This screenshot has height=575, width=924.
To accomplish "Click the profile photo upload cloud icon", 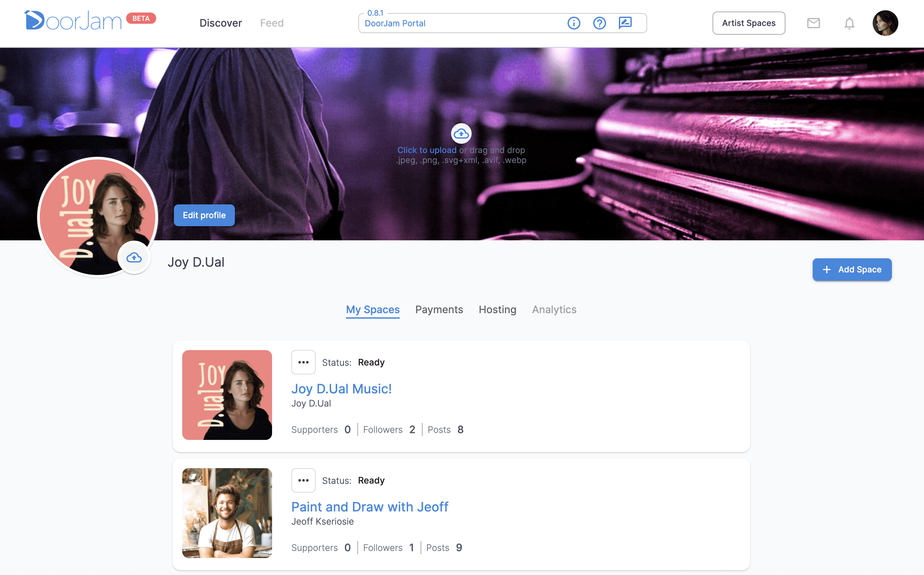I will pyautogui.click(x=134, y=257).
